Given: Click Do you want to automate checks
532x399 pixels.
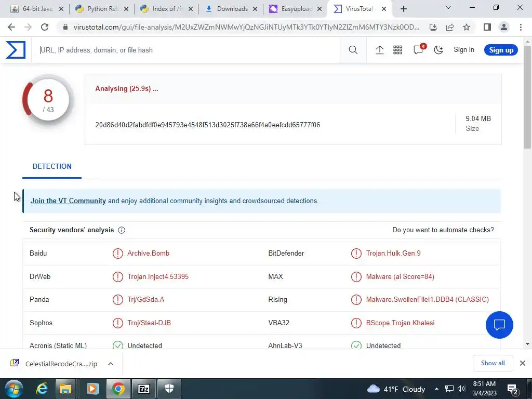Looking at the screenshot, I should coord(443,230).
